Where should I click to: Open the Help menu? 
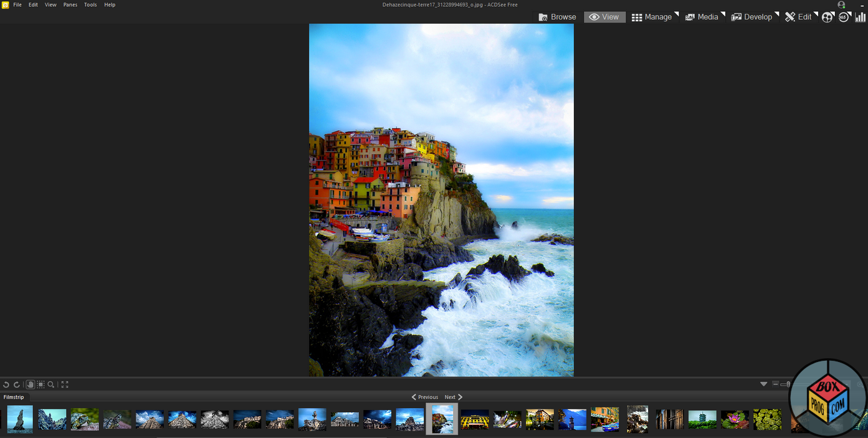[110, 4]
